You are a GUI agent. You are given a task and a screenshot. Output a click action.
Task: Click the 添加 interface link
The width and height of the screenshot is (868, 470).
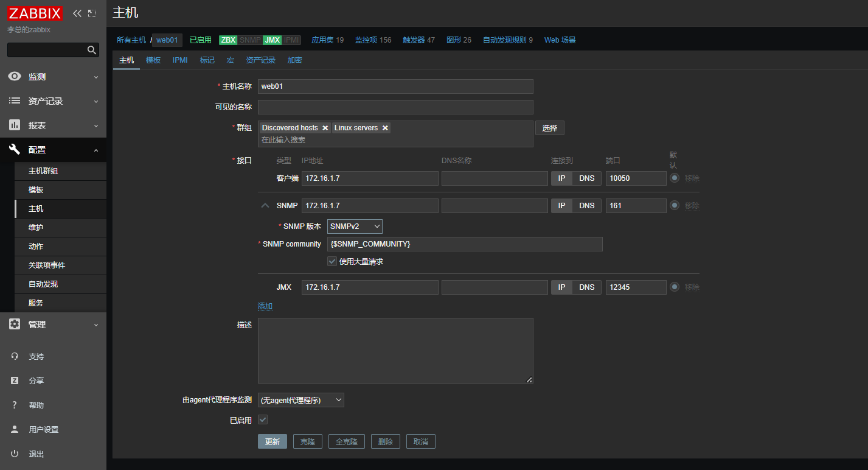[265, 306]
